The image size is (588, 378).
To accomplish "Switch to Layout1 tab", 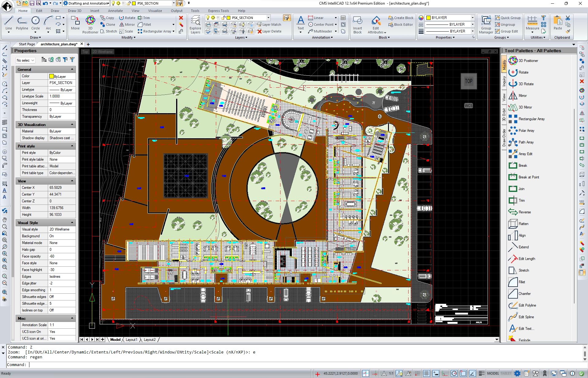I will click(x=131, y=339).
